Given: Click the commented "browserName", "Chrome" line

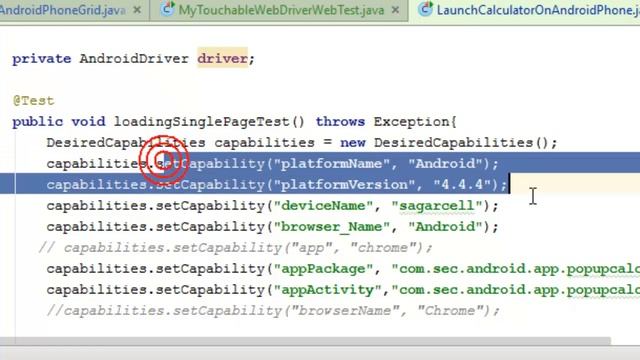Looking at the screenshot, I should pos(273,311).
